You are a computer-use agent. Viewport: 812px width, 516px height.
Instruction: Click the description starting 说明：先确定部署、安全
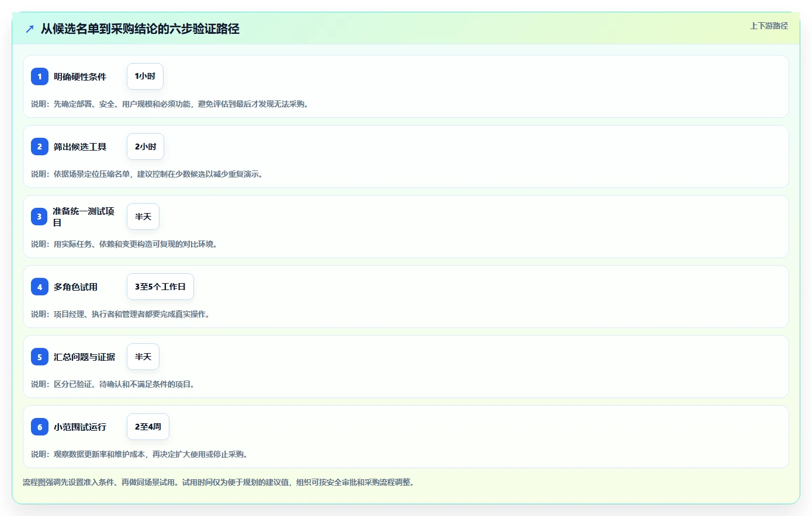point(170,104)
